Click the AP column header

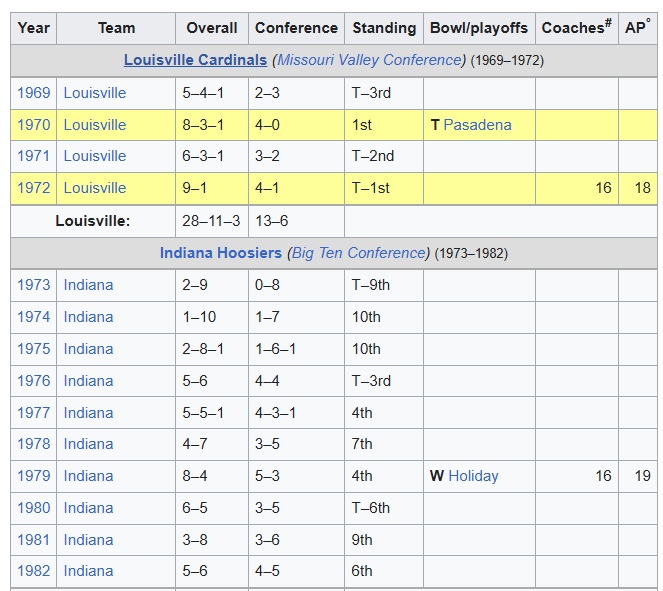[x=638, y=28]
